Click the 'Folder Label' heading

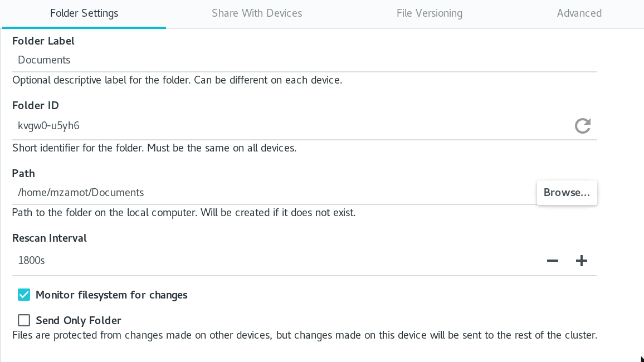tap(43, 41)
